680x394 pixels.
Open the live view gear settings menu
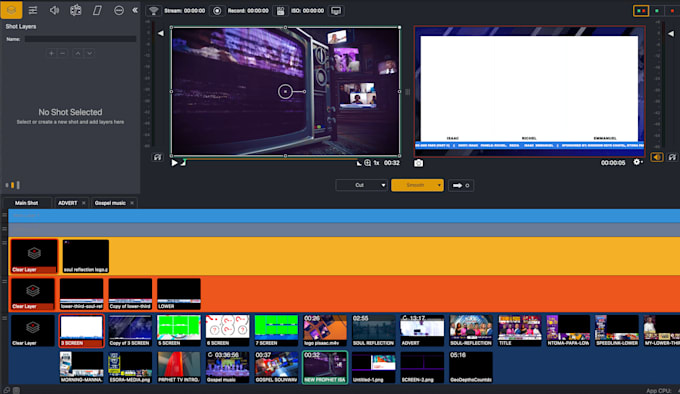click(x=637, y=162)
